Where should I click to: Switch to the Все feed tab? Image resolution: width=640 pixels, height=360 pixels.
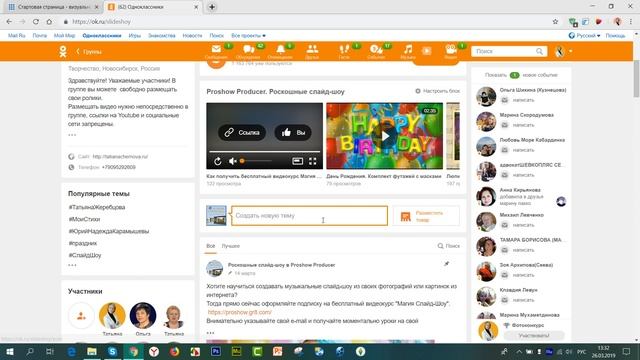point(211,246)
